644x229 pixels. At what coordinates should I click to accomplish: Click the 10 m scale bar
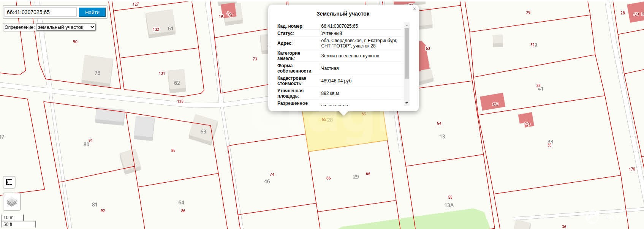(x=13, y=218)
